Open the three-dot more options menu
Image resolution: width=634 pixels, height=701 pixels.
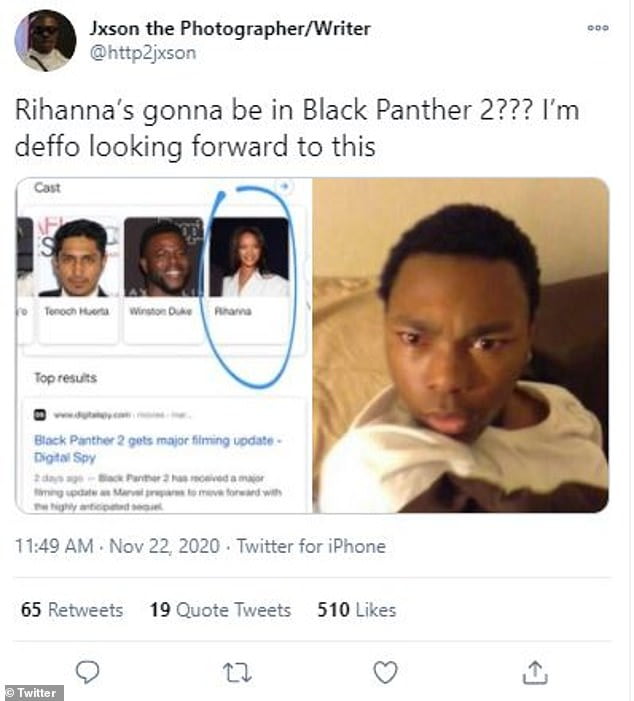[598, 28]
